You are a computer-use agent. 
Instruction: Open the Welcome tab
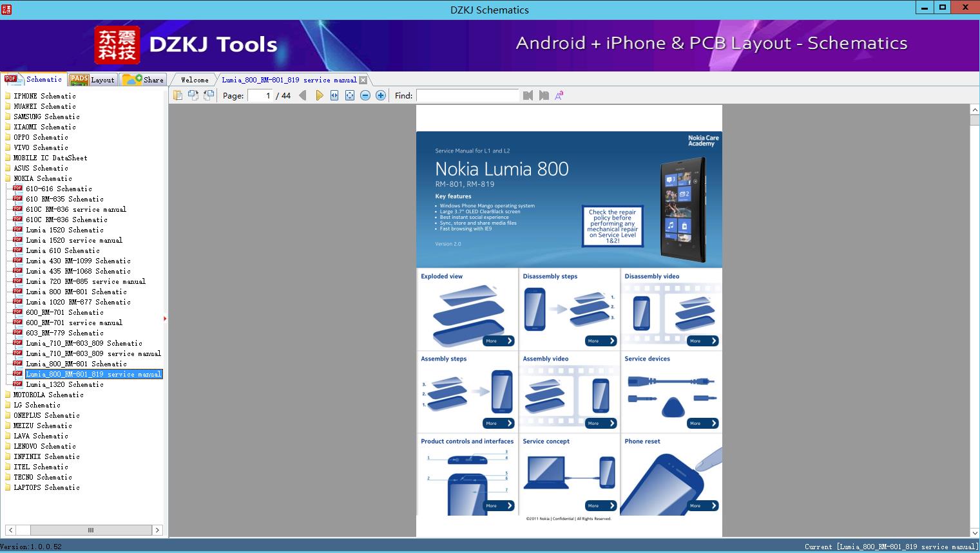(195, 80)
